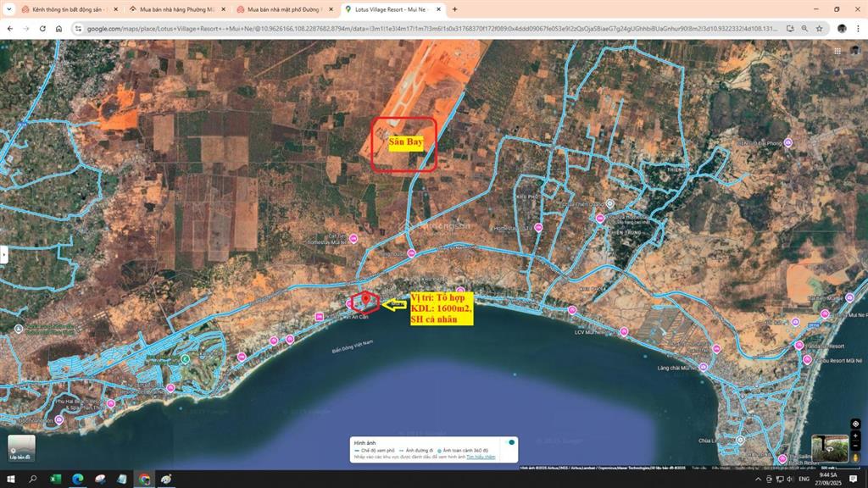Click the Lớp bản đồ layers button
The height and width of the screenshot is (488, 868).
(21, 447)
